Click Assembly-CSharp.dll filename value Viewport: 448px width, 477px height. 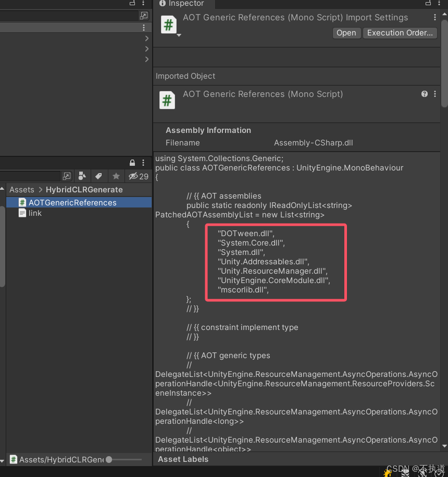(314, 143)
